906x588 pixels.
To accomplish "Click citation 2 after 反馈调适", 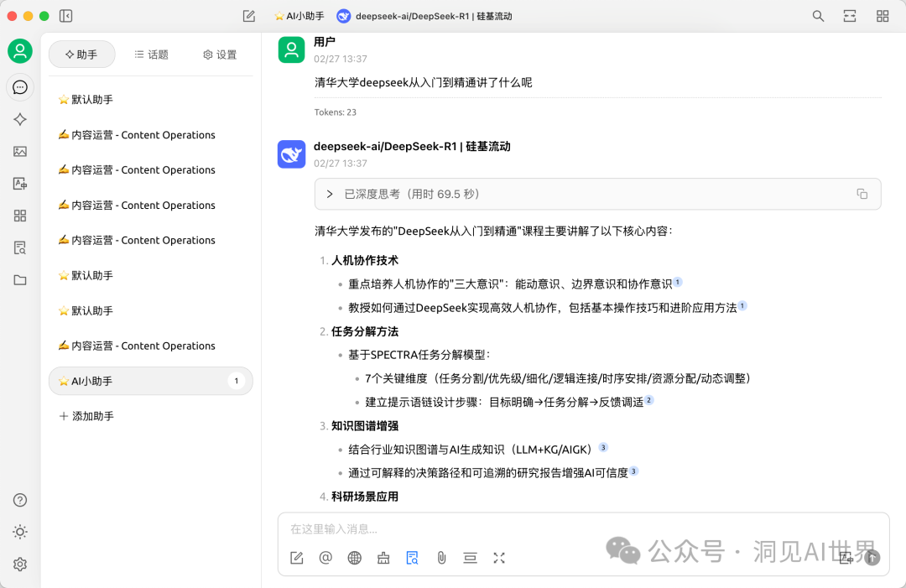I will pos(648,400).
